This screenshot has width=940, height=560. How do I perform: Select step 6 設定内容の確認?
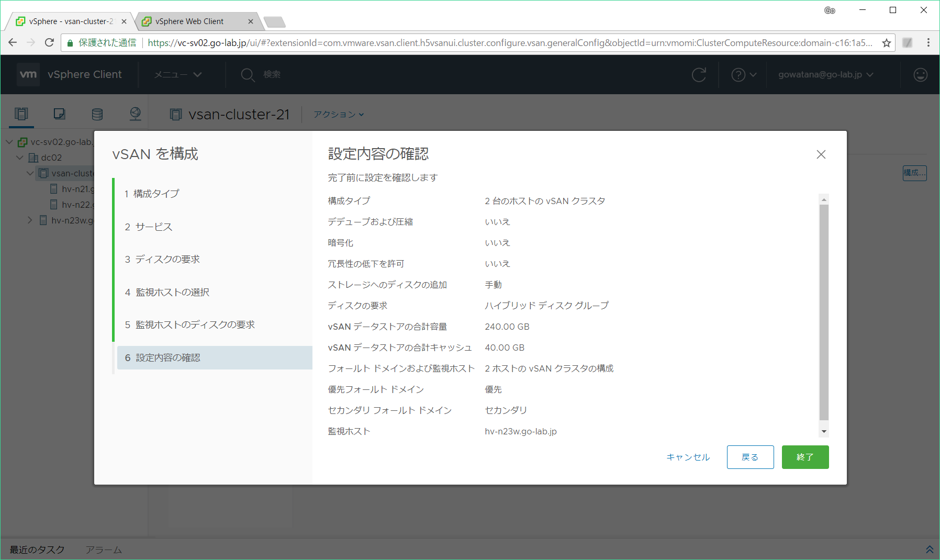pos(215,357)
